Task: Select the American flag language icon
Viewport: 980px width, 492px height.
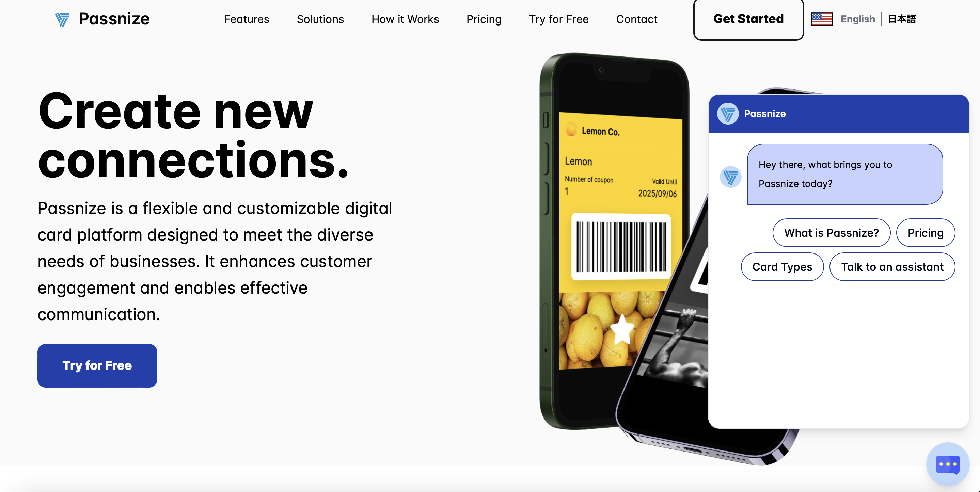Action: tap(822, 19)
